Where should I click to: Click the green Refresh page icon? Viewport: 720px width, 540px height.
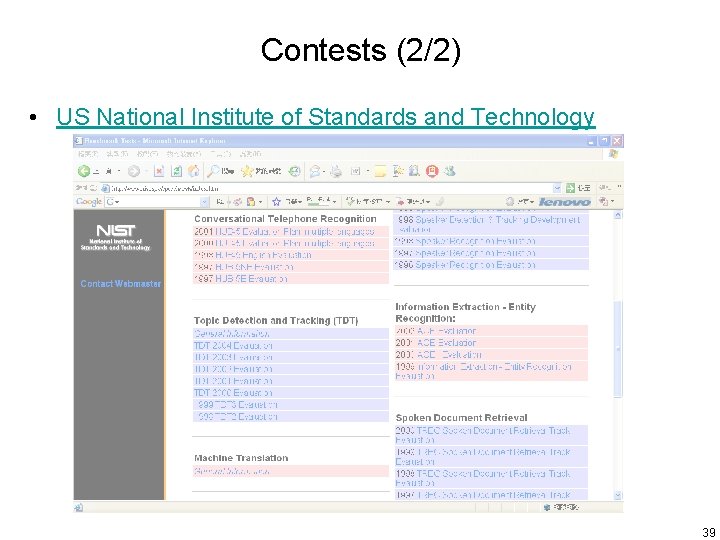[176, 171]
